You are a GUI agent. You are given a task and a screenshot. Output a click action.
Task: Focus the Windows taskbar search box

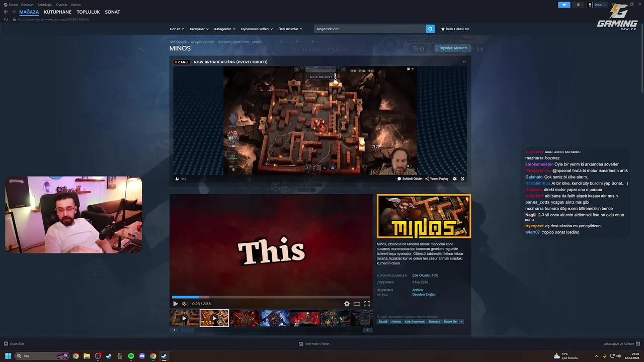tap(42, 356)
